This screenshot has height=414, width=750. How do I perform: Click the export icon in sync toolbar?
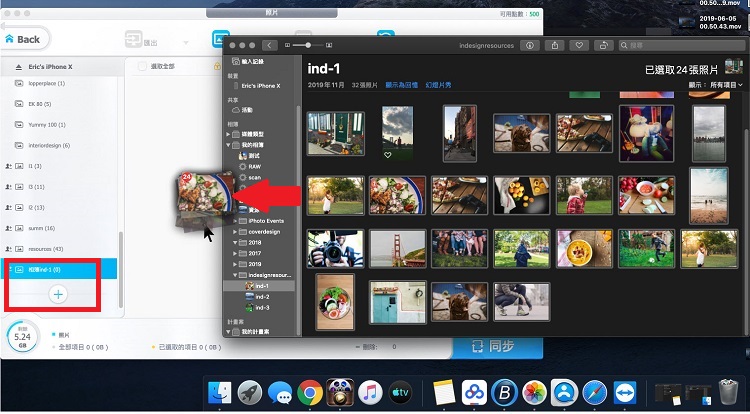(x=133, y=40)
